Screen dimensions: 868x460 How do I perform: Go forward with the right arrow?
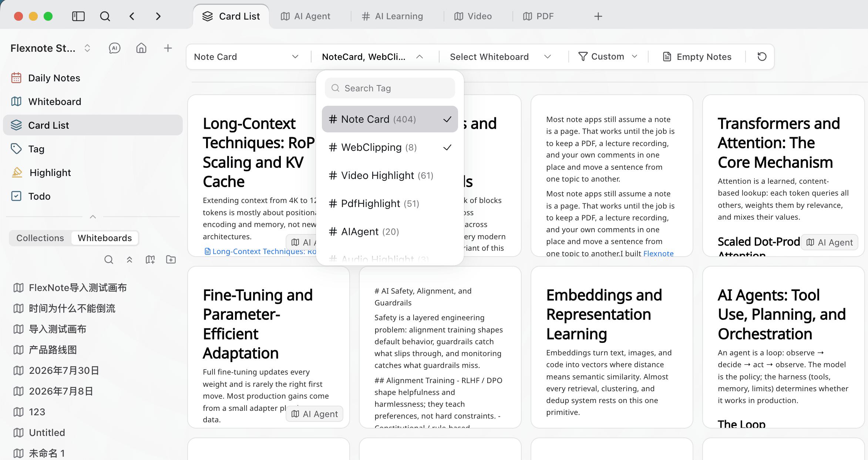point(158,16)
